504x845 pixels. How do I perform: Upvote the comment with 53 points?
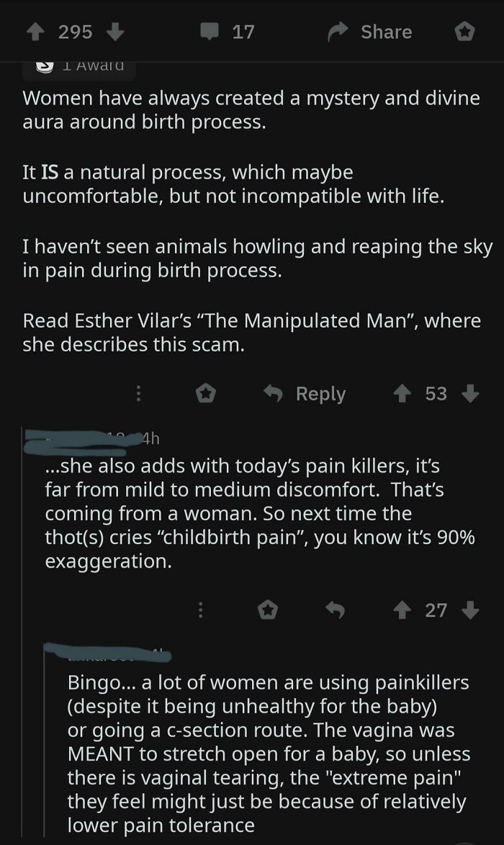[402, 393]
